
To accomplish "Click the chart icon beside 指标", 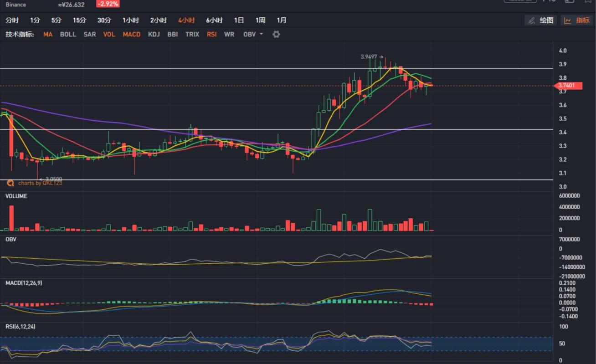I will [x=568, y=21].
